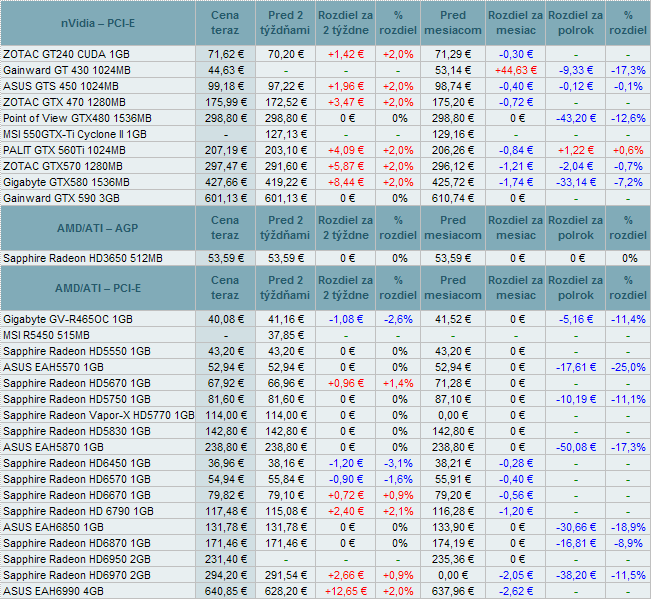Select Sapphire Radeon HD6670 1GB name
Image resolution: width=651 pixels, height=599 pixels.
click(x=77, y=495)
